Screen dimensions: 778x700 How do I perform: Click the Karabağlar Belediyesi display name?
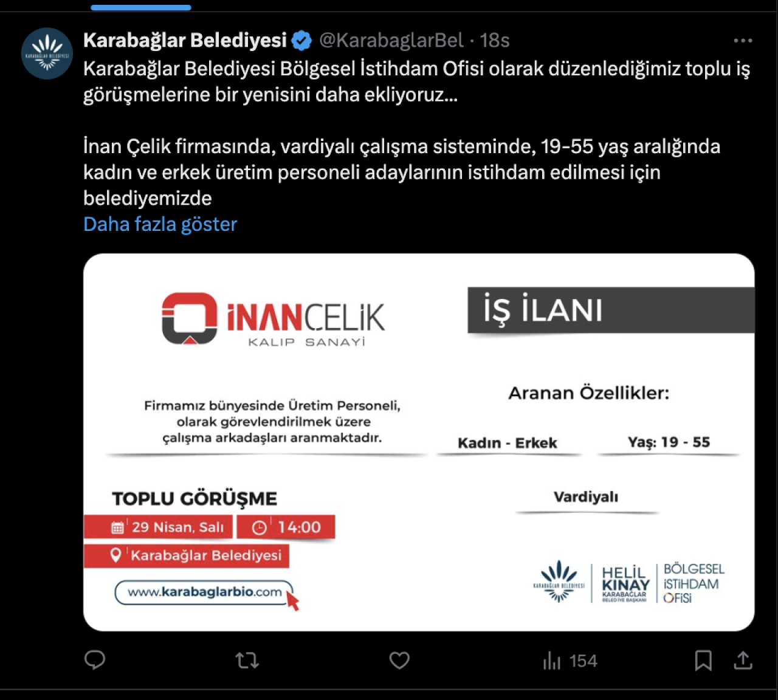(x=185, y=40)
